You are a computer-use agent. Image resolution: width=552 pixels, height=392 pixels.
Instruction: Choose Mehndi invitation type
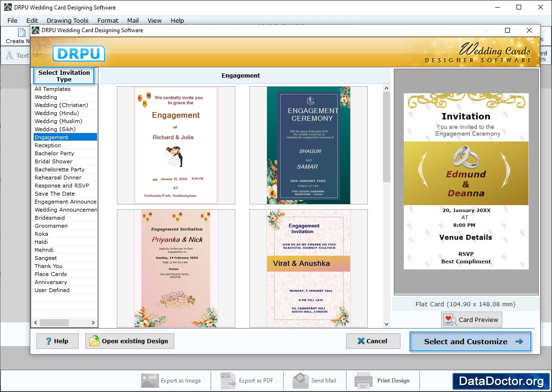click(65, 250)
